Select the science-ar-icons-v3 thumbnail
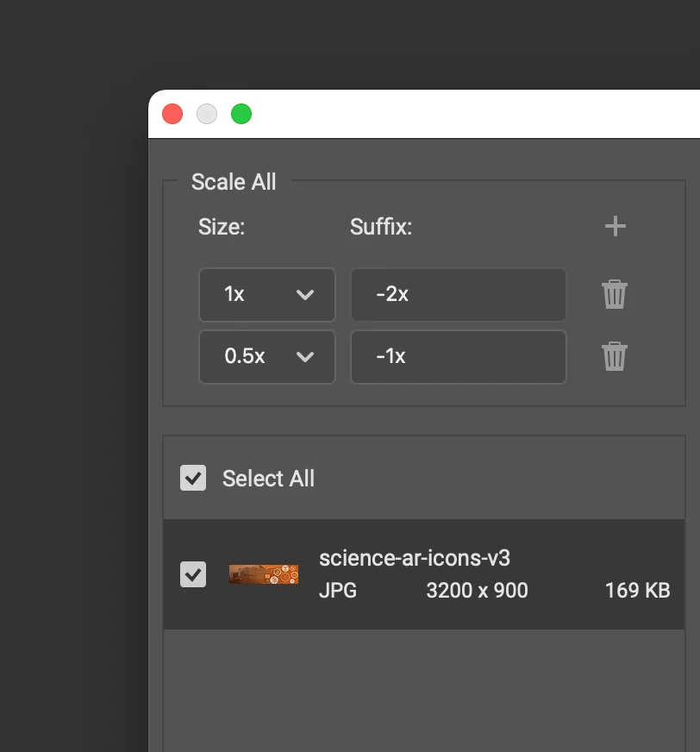The height and width of the screenshot is (752, 700). pos(264,574)
